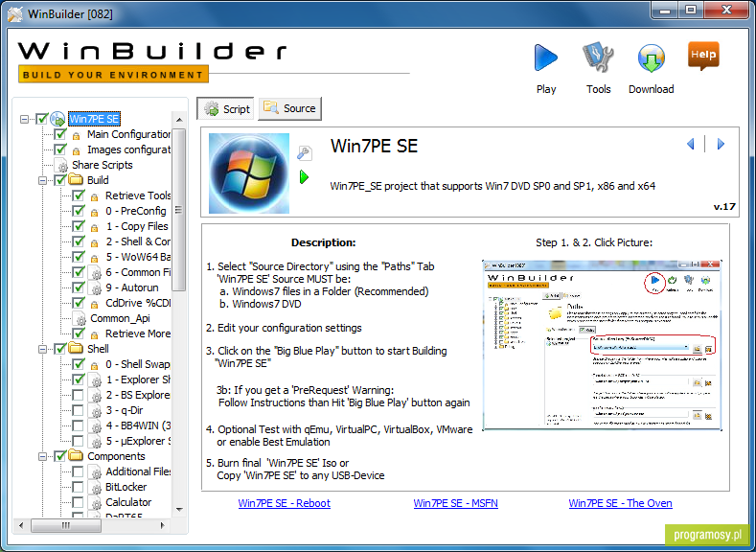Enable the 2 - BS Explorer checkbox
This screenshot has width=756, height=552.
[x=78, y=396]
